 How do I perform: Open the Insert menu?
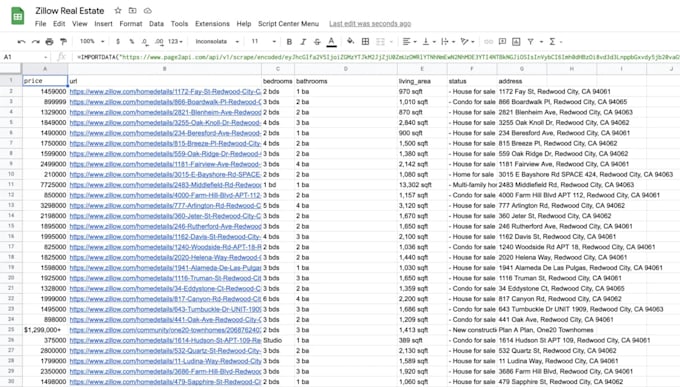tap(103, 24)
